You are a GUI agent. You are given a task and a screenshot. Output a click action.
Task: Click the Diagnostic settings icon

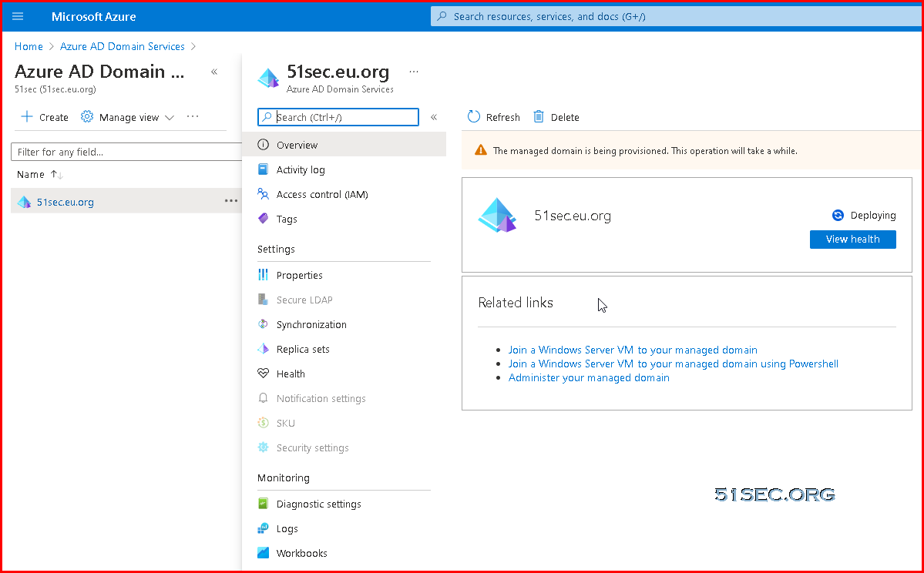264,504
